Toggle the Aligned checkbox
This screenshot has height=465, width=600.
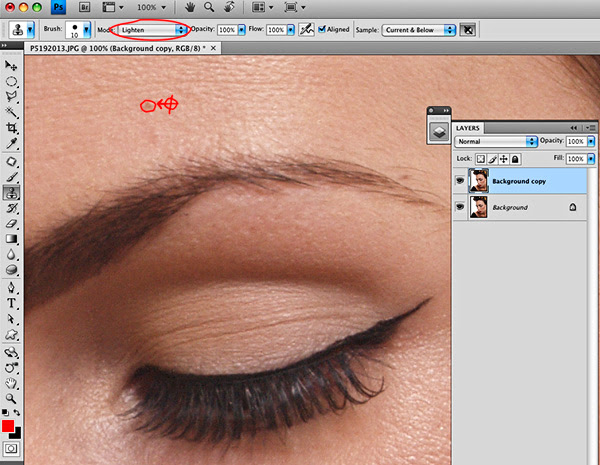point(320,30)
